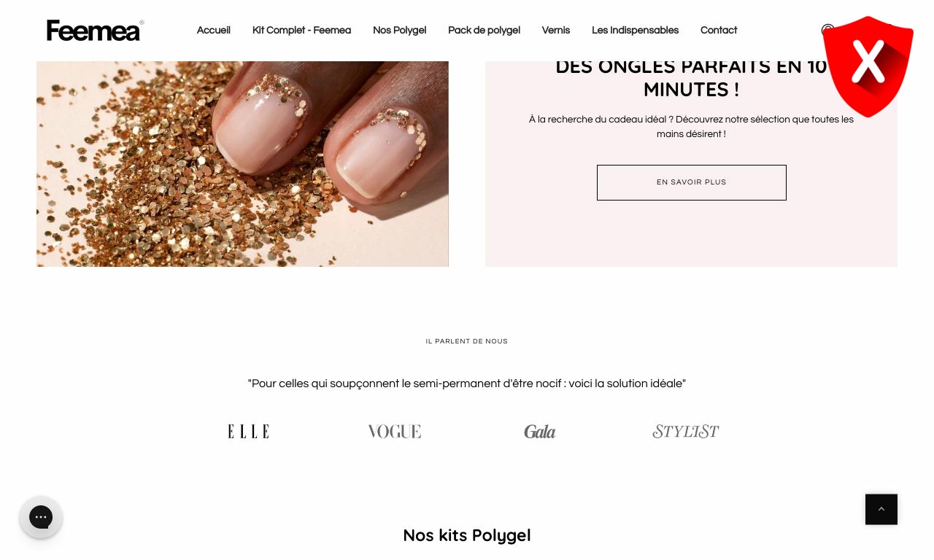This screenshot has height=560, width=934.
Task: Click the ELLE press logo
Action: click(x=248, y=432)
